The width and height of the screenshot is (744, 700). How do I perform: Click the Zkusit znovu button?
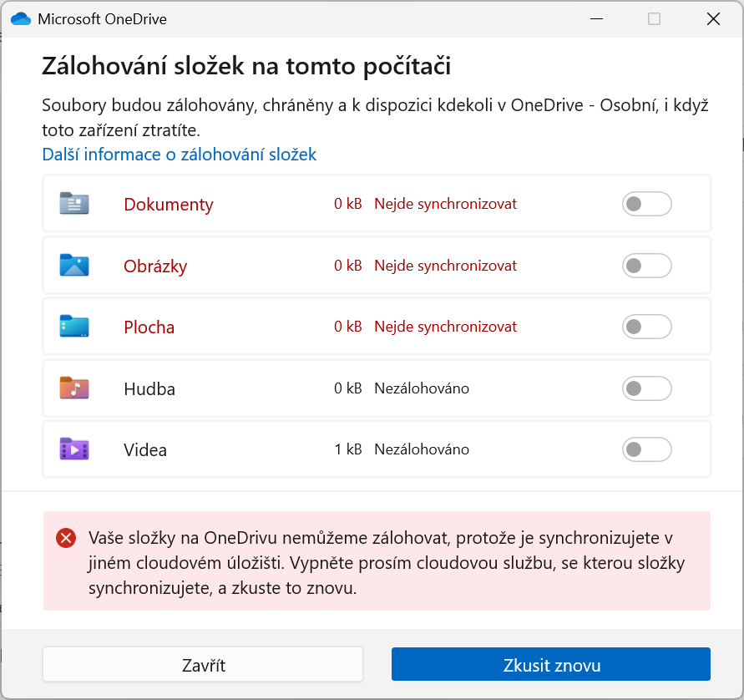(551, 665)
